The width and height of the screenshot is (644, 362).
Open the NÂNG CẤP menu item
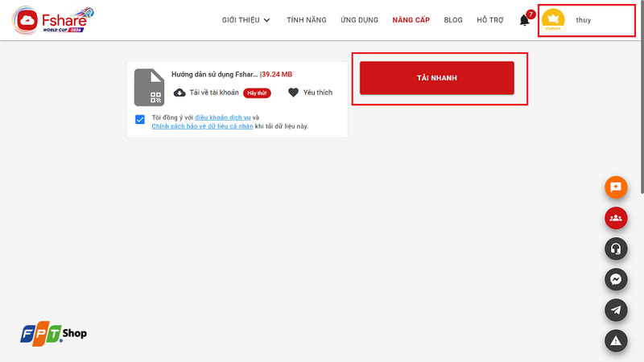pyautogui.click(x=411, y=20)
